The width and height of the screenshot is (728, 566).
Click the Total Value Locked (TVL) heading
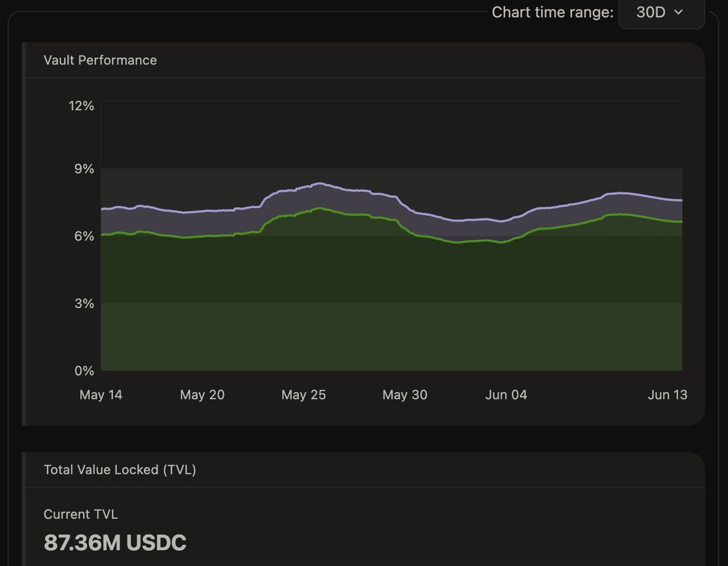coord(120,470)
